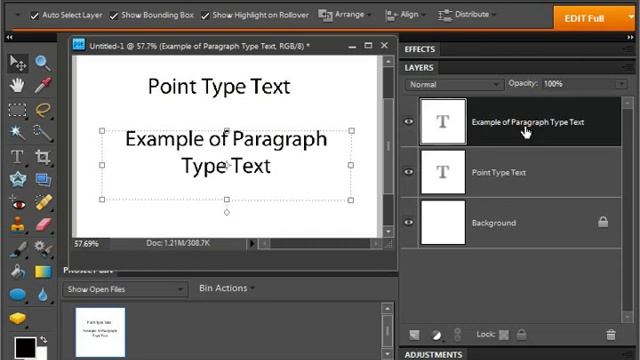The width and height of the screenshot is (640, 360).
Task: Select the Smart Brush tool
Action: pyautogui.click(x=42, y=248)
